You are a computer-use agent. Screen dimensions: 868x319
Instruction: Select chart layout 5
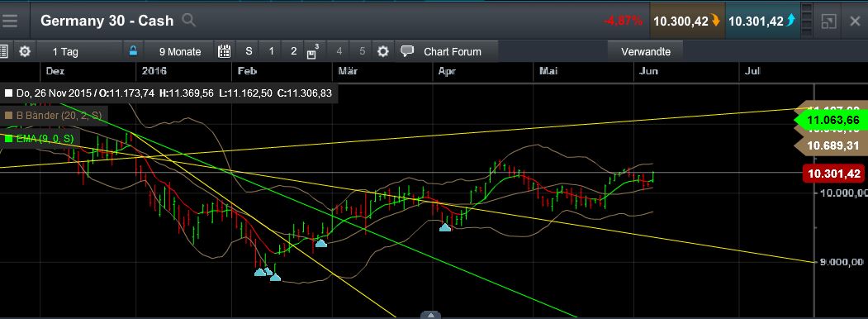(362, 51)
